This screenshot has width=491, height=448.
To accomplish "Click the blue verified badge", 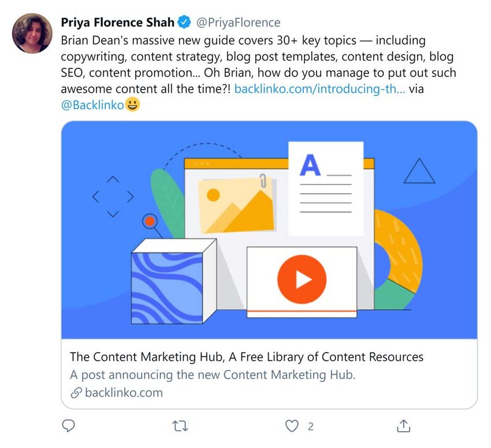I will click(184, 22).
